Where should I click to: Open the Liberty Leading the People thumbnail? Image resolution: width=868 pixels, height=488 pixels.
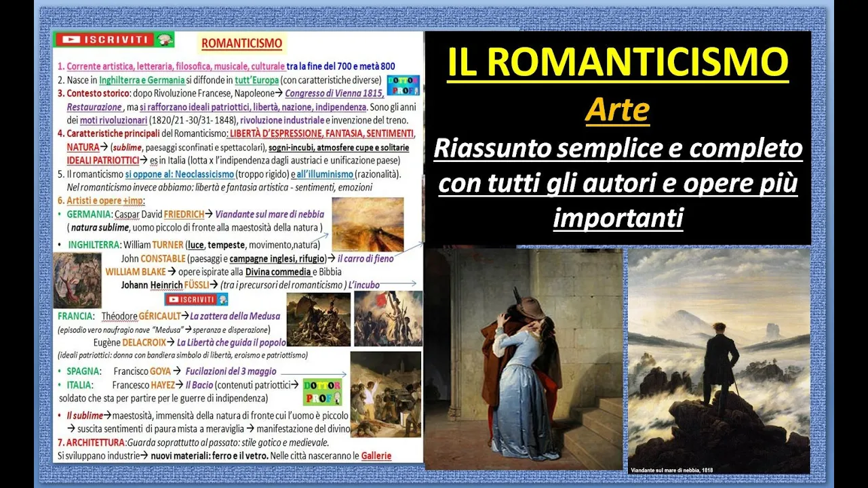[389, 319]
